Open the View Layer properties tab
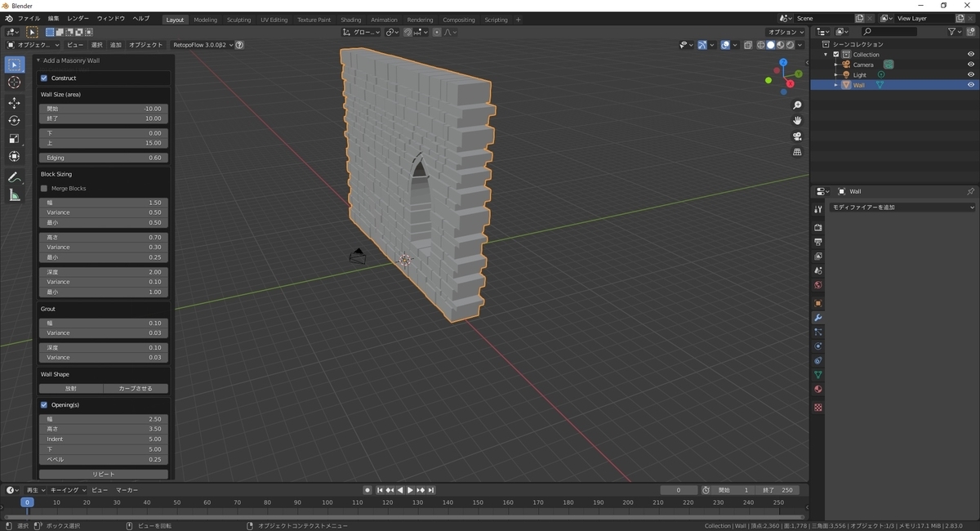This screenshot has width=980, height=531. coord(817,257)
